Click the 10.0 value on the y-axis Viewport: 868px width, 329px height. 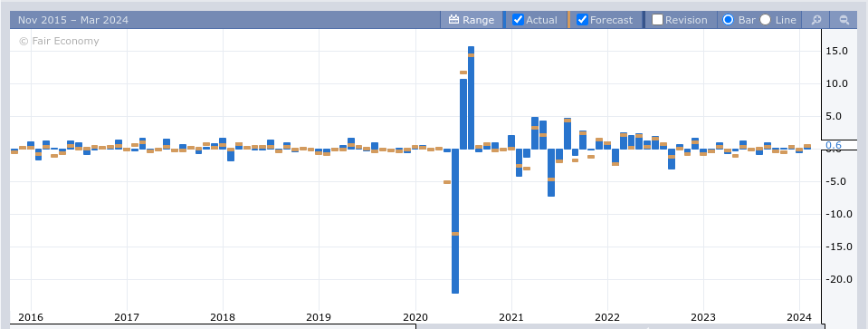836,83
